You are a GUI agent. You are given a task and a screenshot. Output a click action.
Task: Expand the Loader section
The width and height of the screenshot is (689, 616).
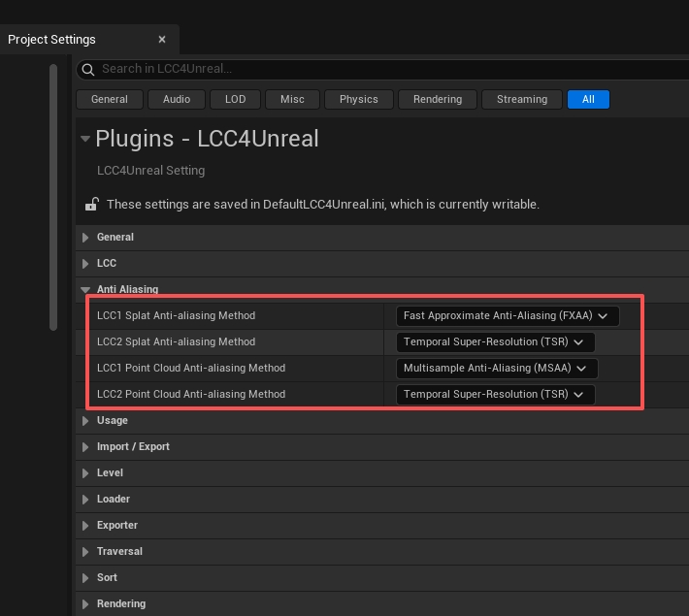pyautogui.click(x=85, y=500)
